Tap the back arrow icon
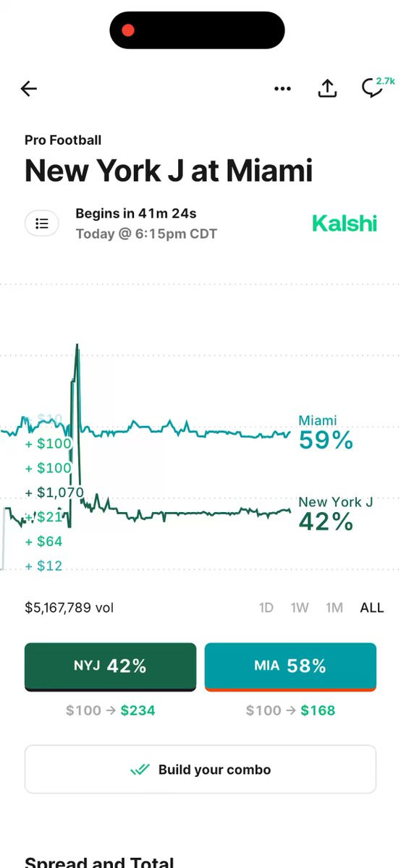The image size is (401, 868). tap(28, 88)
